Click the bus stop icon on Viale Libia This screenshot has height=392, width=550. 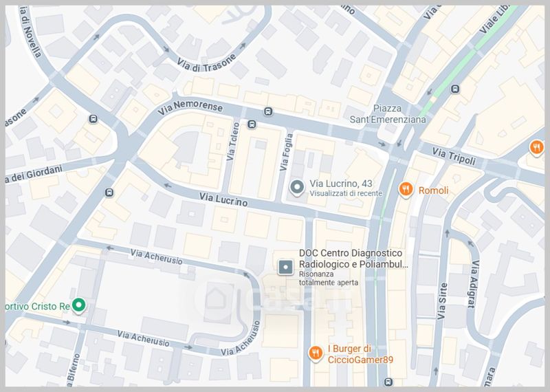(455, 89)
